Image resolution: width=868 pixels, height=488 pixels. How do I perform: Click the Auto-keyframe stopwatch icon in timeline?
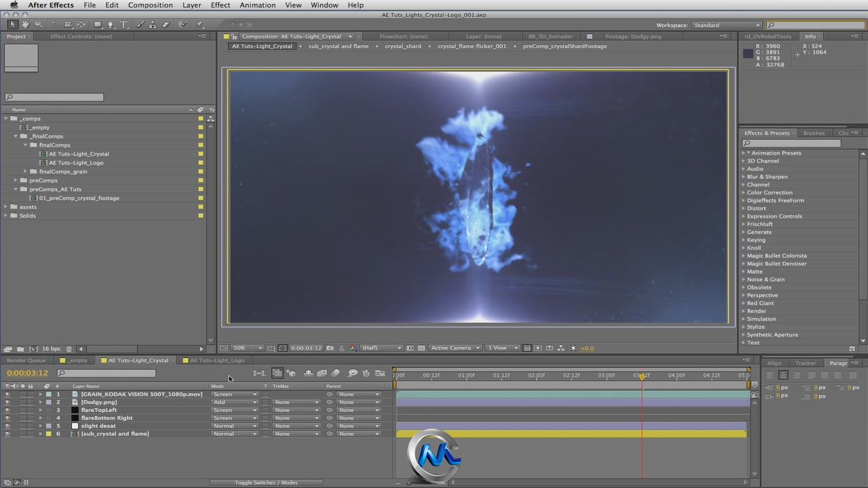366,373
